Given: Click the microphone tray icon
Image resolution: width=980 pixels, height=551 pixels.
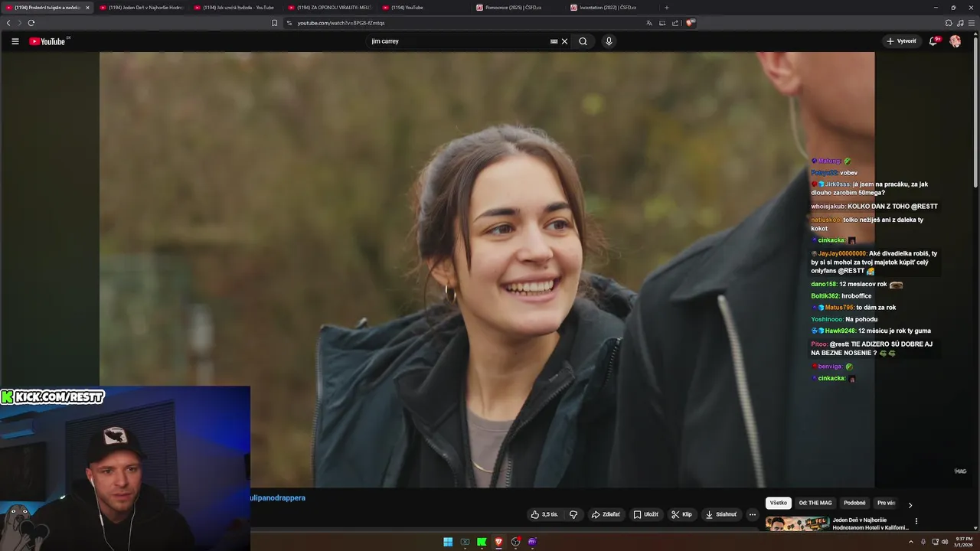Looking at the screenshot, I should (x=923, y=542).
